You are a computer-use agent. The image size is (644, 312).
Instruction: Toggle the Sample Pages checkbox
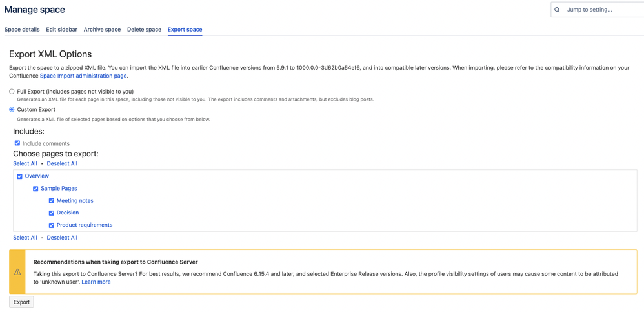coord(35,189)
